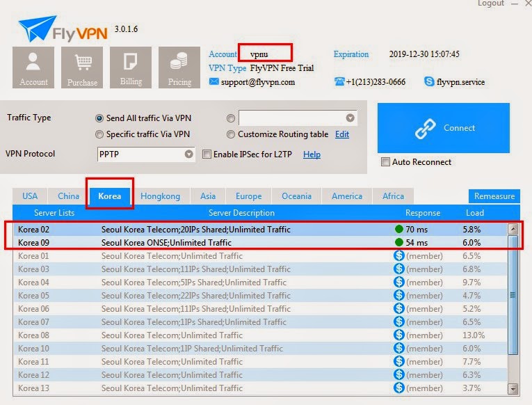Open the Account panel icon
Viewport: 532px width, 405px height.
(33, 67)
